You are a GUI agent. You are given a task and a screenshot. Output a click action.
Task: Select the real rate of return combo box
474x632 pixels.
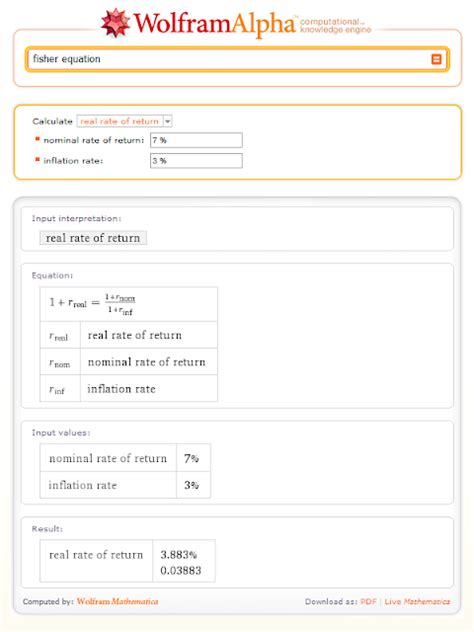click(125, 121)
